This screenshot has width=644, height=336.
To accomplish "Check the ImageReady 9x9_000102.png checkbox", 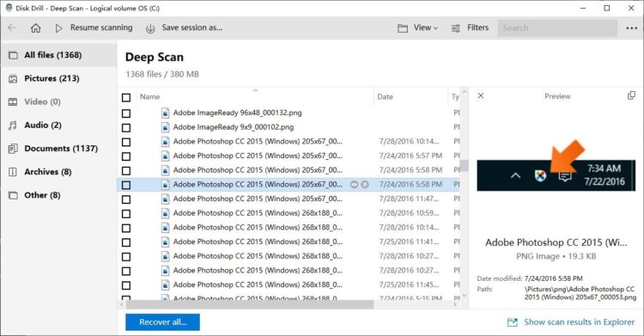I will (126, 128).
